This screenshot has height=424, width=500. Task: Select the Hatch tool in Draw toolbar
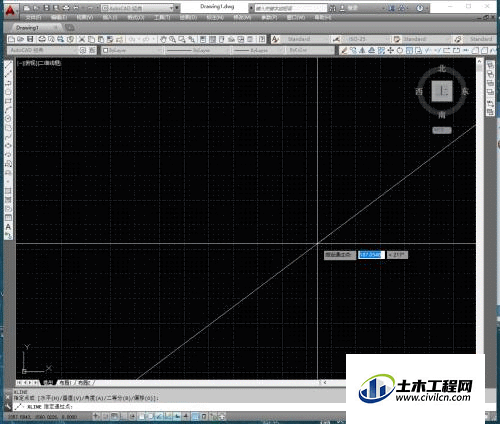tap(8, 191)
